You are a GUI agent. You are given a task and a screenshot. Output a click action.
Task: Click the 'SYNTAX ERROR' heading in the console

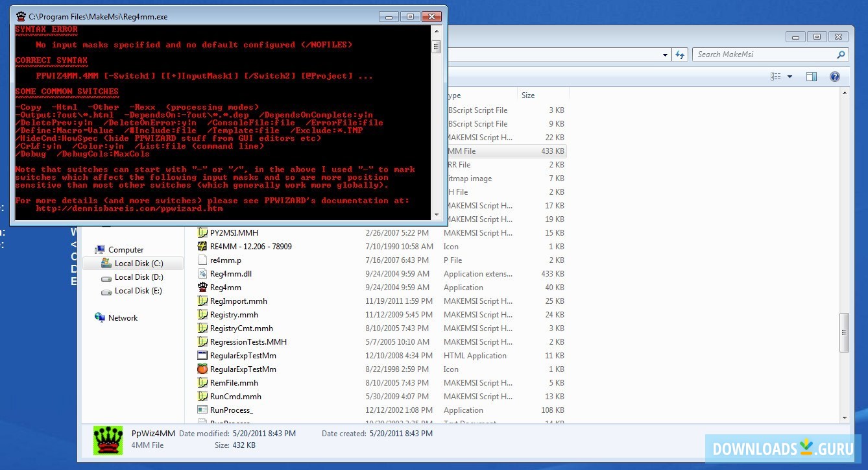tap(46, 29)
